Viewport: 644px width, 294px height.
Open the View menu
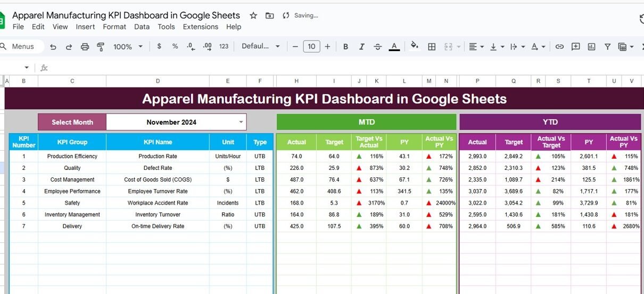click(x=60, y=27)
